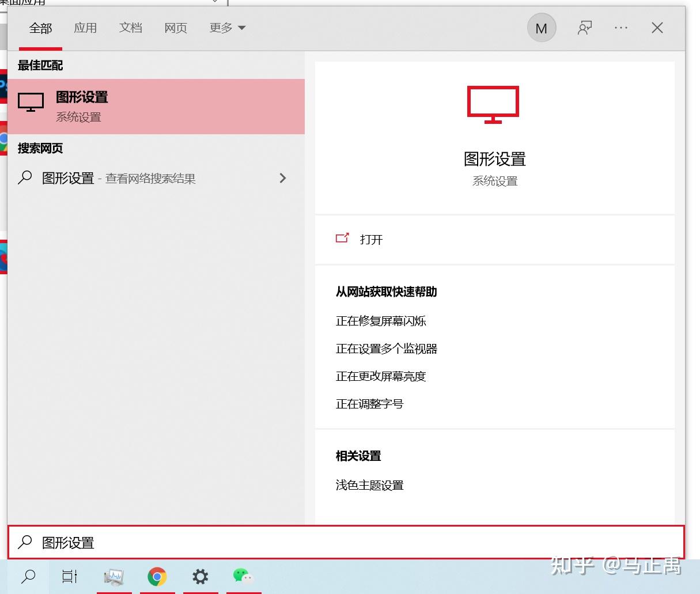700x594 pixels.
Task: Click the taskbar search magnifier icon
Action: coord(28,576)
